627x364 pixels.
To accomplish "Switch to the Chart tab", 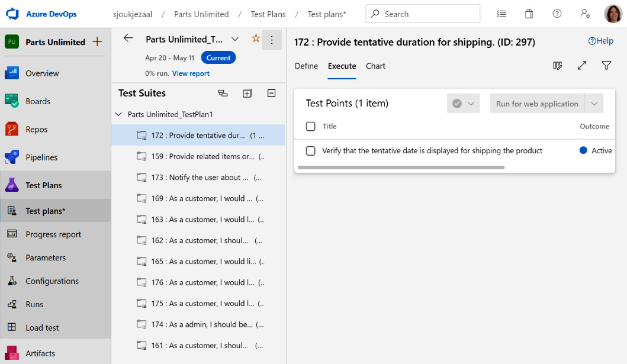I will [x=375, y=66].
